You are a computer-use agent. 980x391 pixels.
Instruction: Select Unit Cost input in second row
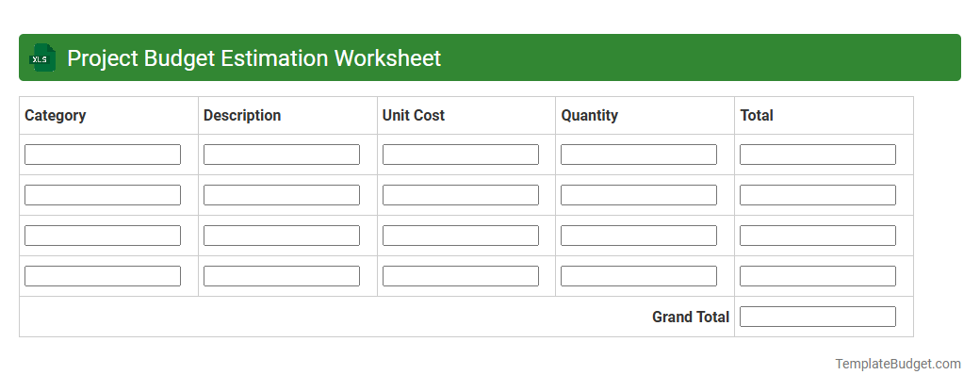[x=461, y=195]
